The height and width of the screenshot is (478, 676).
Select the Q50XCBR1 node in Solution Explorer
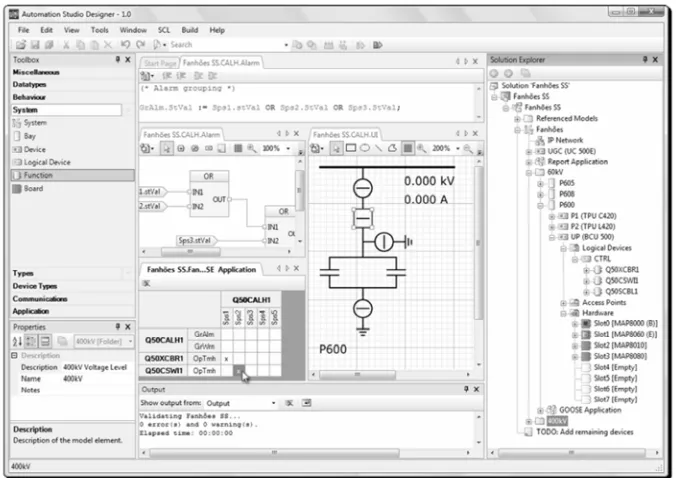(x=622, y=270)
